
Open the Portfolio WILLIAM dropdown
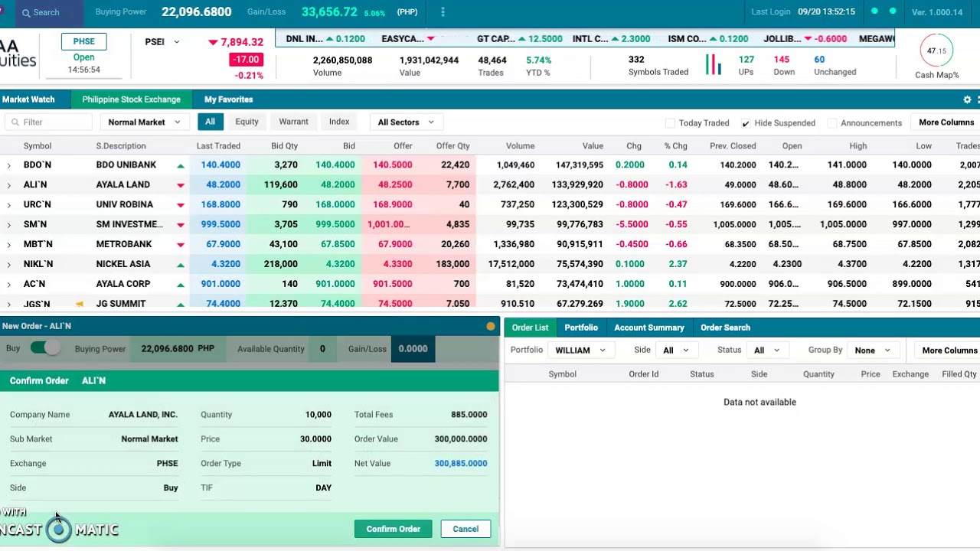580,350
